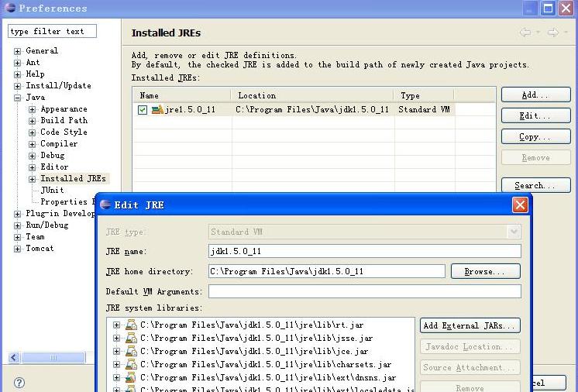Image resolution: width=578 pixels, height=392 pixels.
Task: Collapse the Java tree node
Action: 17,98
